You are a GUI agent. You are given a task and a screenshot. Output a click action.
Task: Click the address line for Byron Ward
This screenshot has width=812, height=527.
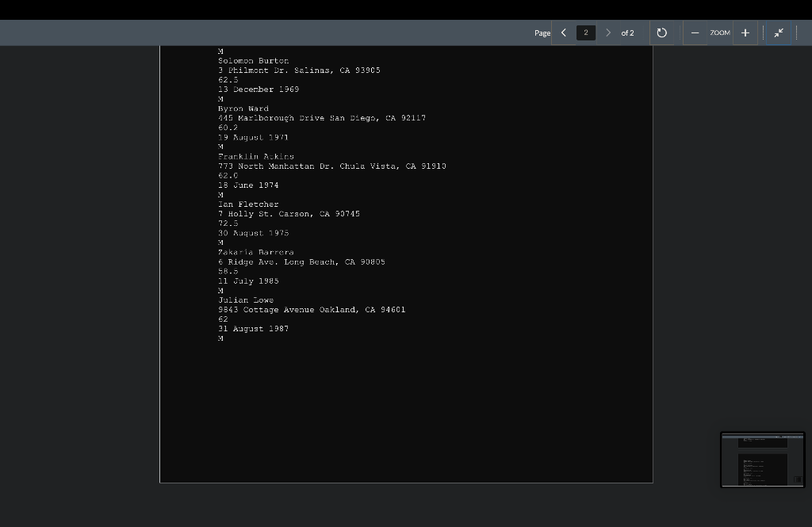click(322, 117)
